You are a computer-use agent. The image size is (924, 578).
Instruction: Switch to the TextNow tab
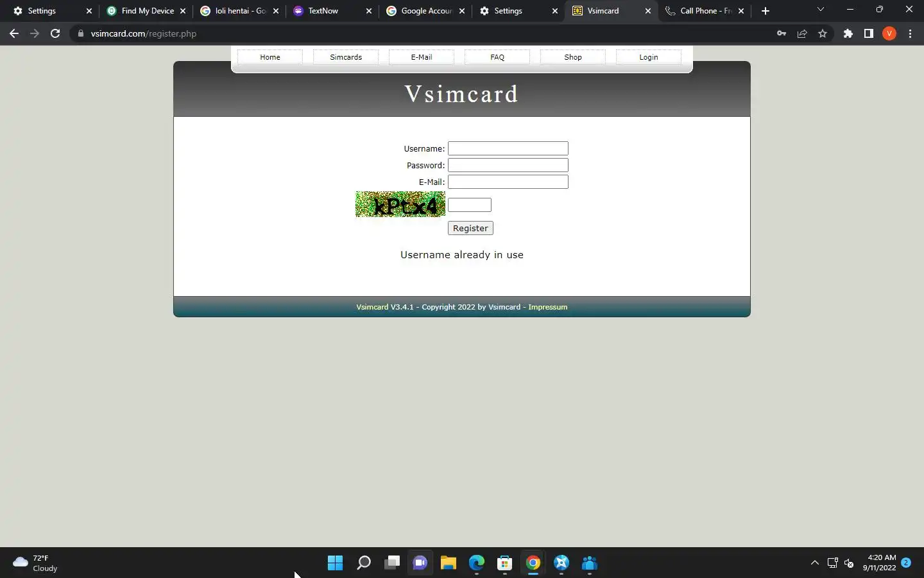[332, 11]
